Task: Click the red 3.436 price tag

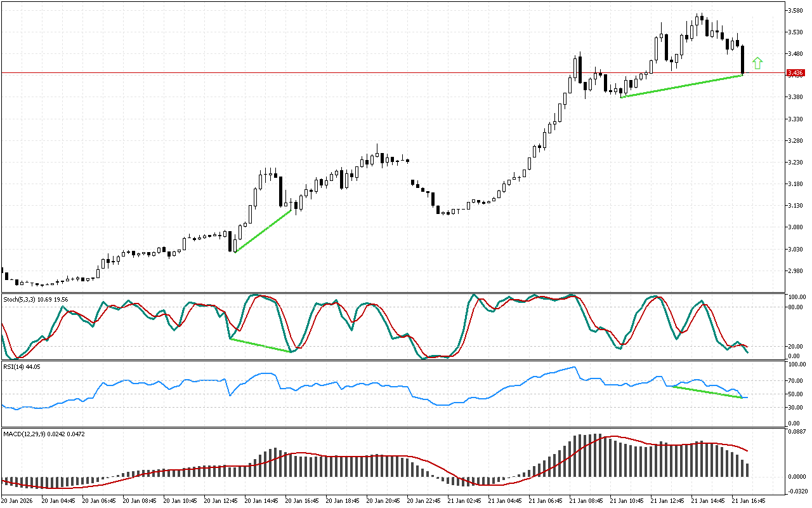Action: (x=796, y=73)
